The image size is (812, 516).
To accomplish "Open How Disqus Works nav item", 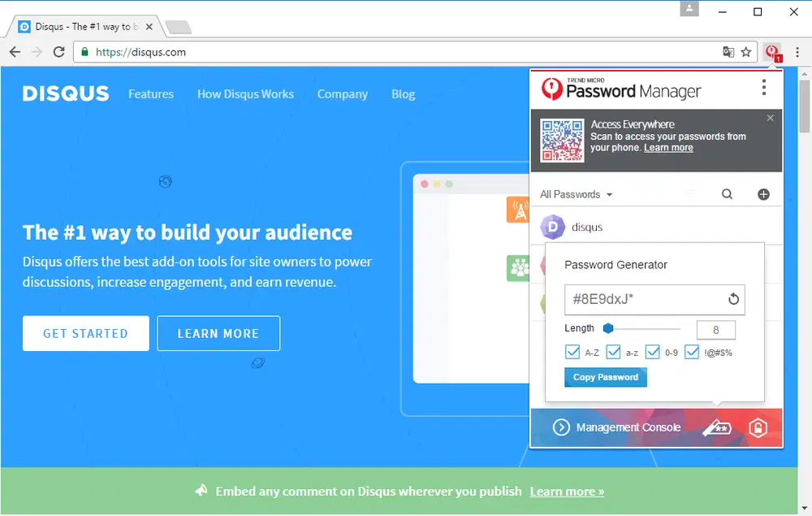I will coord(245,94).
